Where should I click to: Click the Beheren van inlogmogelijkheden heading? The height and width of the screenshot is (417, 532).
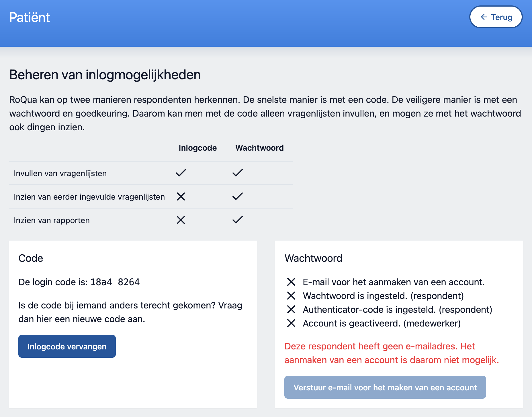click(105, 75)
